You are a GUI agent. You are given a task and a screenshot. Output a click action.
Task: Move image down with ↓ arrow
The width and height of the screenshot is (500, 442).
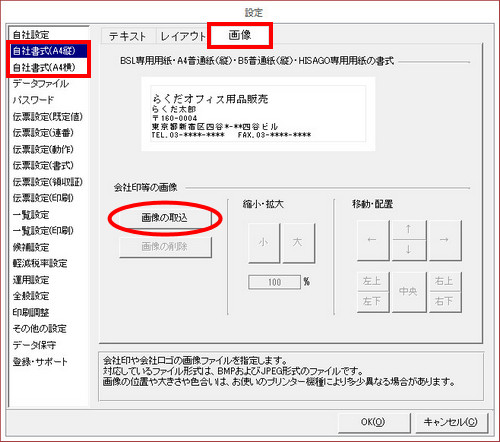[x=409, y=250]
